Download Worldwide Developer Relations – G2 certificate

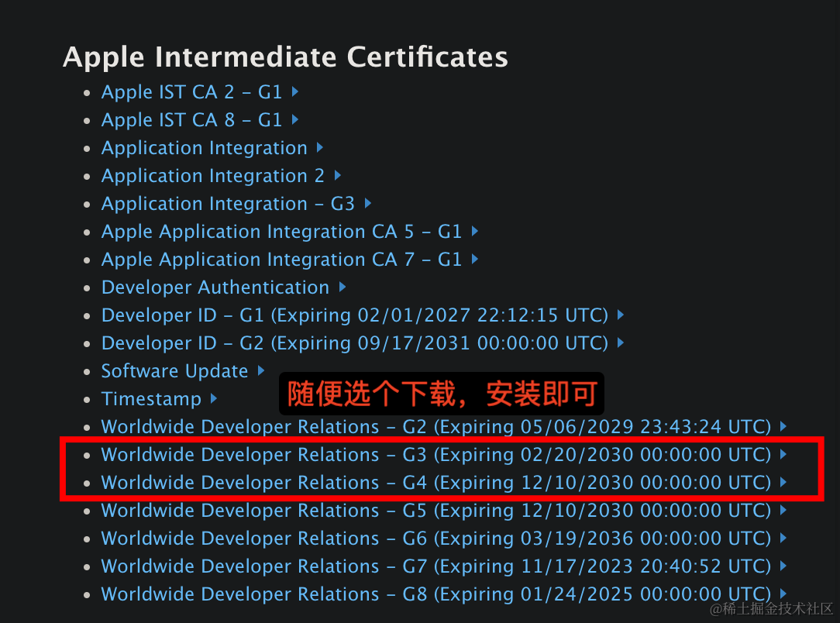436,426
